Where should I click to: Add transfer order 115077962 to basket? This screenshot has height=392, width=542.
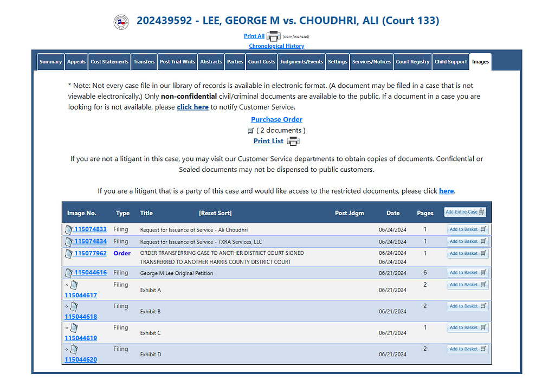(x=468, y=253)
